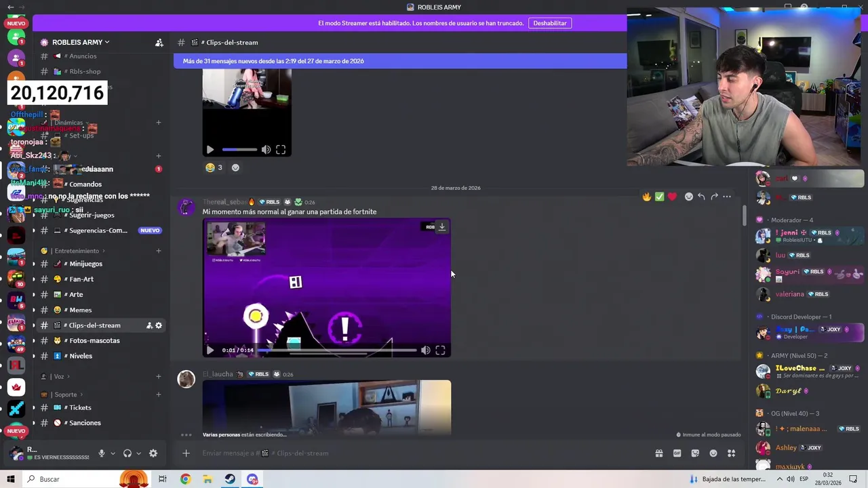Open El_laucha's video thumbnail
Viewport: 868px width, 488px height.
click(326, 407)
